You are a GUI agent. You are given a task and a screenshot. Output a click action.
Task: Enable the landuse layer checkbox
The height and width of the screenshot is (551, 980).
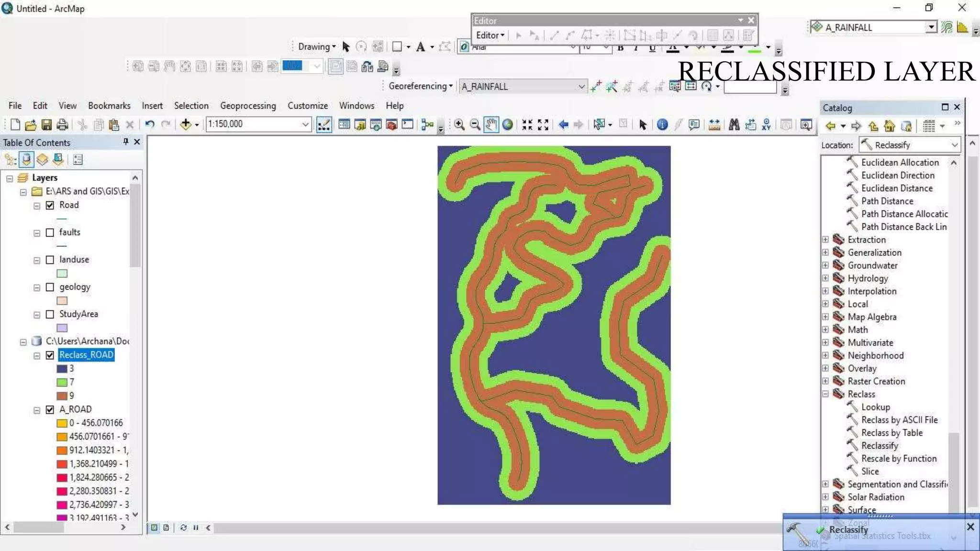pos(50,260)
